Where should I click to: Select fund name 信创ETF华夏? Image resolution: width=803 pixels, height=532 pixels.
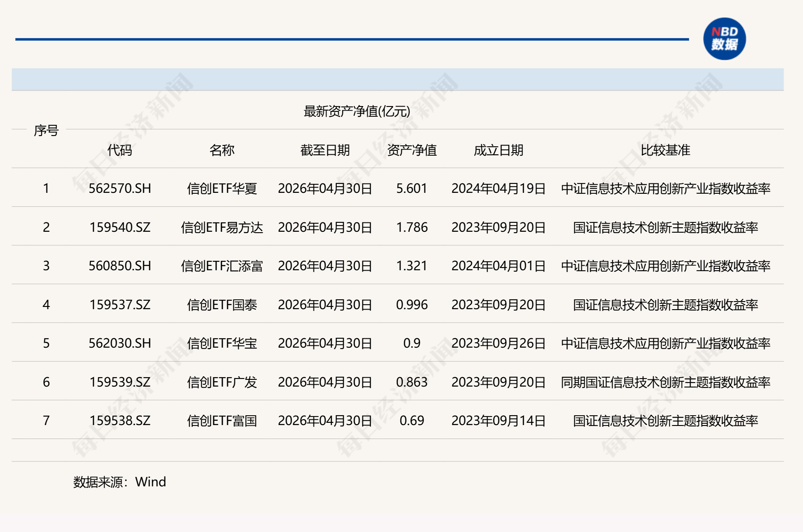pos(222,188)
